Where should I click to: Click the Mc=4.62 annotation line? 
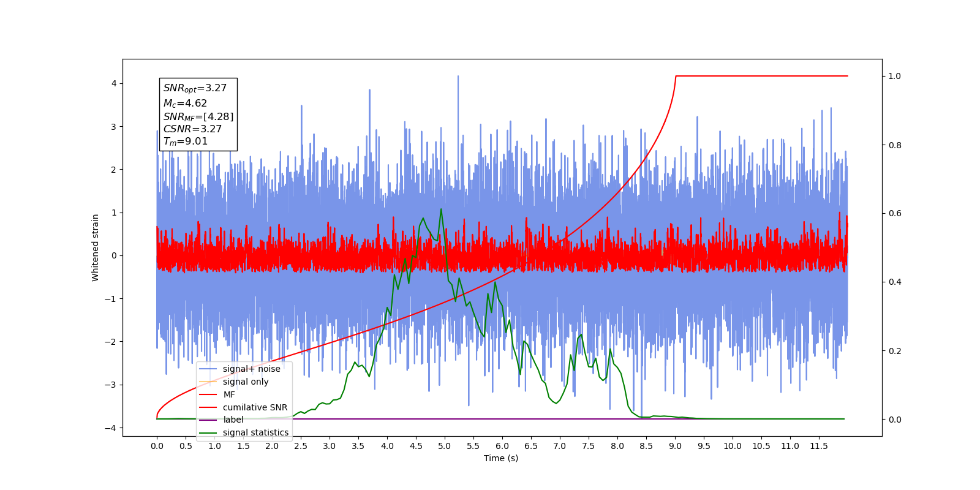[185, 104]
